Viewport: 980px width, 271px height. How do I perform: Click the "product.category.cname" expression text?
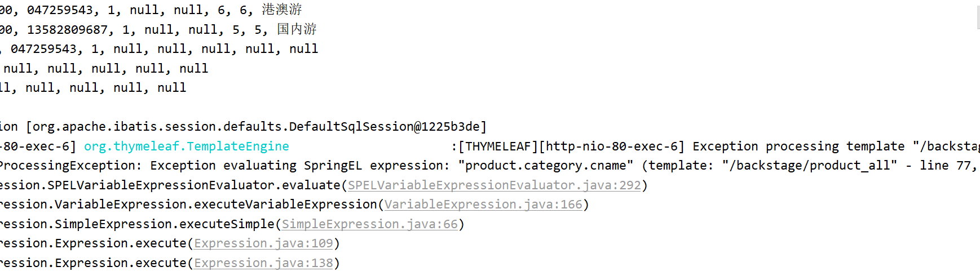coord(546,166)
